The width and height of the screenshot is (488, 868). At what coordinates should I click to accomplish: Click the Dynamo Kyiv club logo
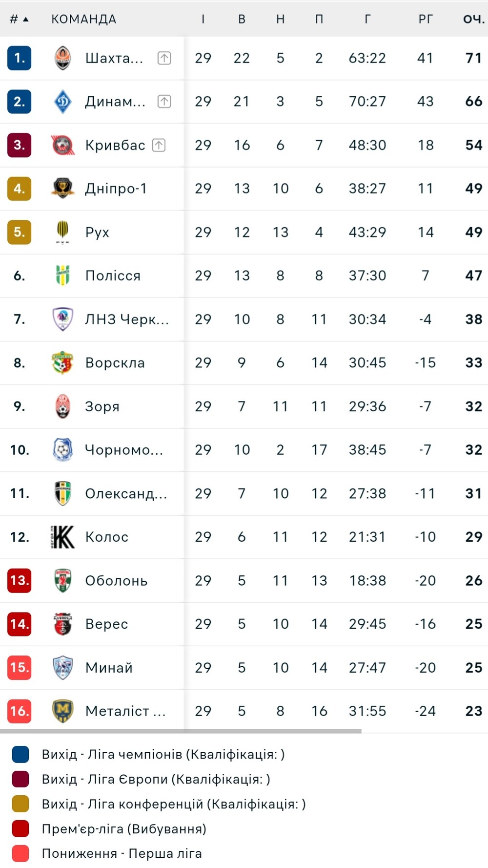(62, 102)
